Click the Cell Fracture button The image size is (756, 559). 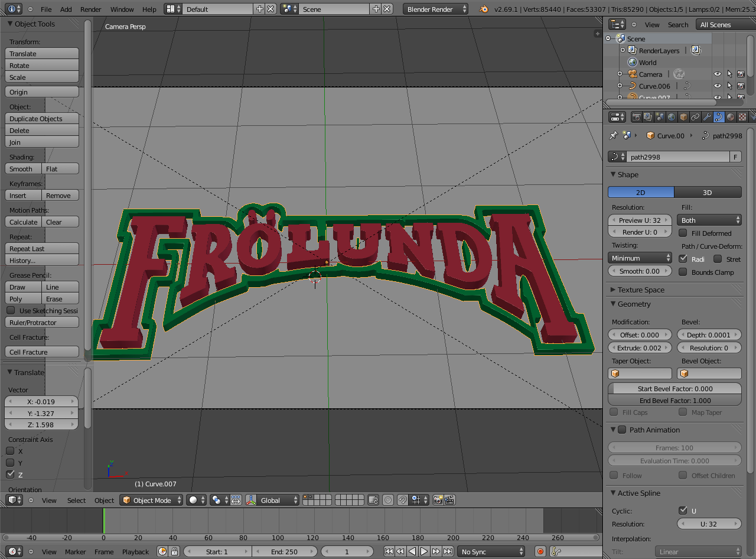click(x=42, y=352)
